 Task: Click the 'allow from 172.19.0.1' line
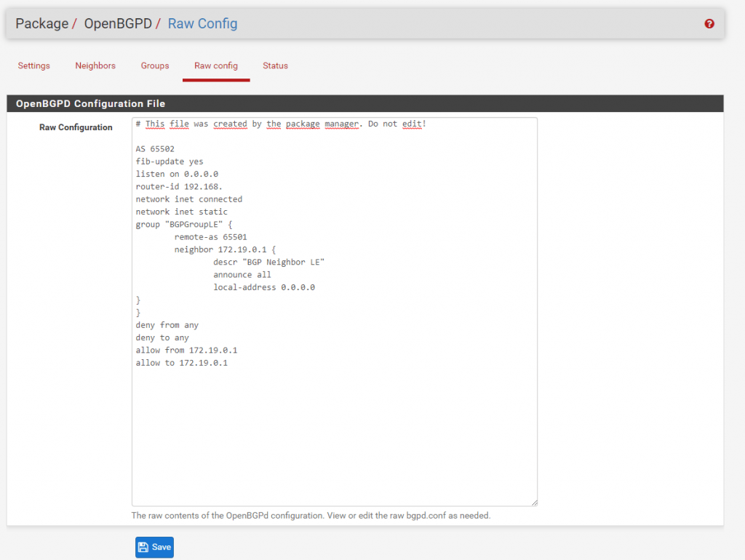click(x=186, y=351)
